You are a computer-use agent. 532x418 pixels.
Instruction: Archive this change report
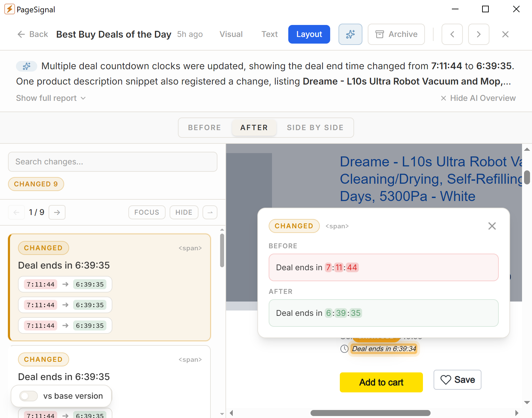[396, 34]
